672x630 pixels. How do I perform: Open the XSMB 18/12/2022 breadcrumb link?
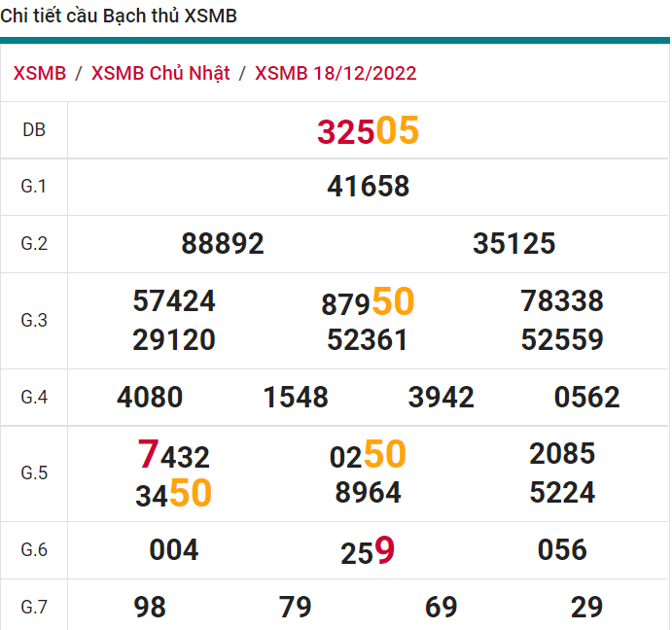(x=336, y=74)
